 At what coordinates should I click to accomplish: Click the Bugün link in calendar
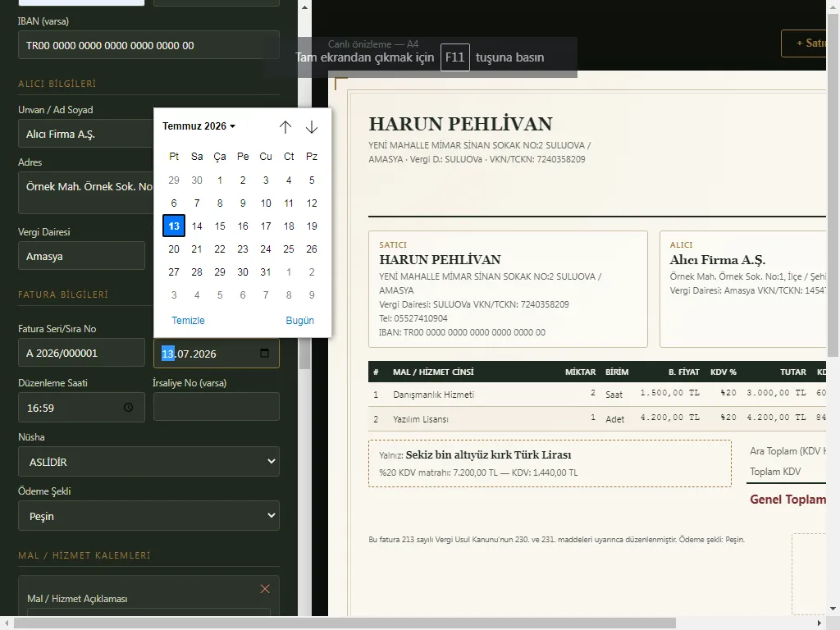coord(300,321)
